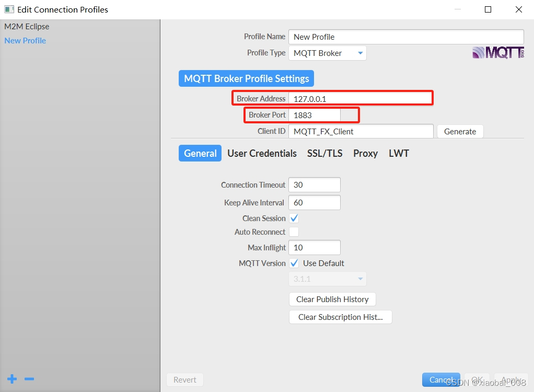Open the LWT tab
The height and width of the screenshot is (392, 534).
[x=398, y=153]
